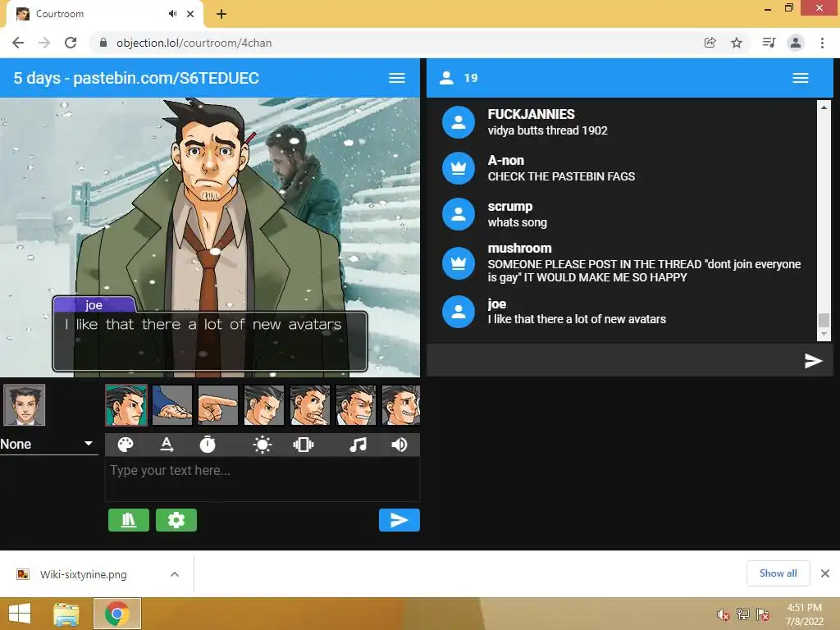Viewport: 840px width, 630px height.
Task: Add a flash effect to message
Action: click(x=262, y=445)
